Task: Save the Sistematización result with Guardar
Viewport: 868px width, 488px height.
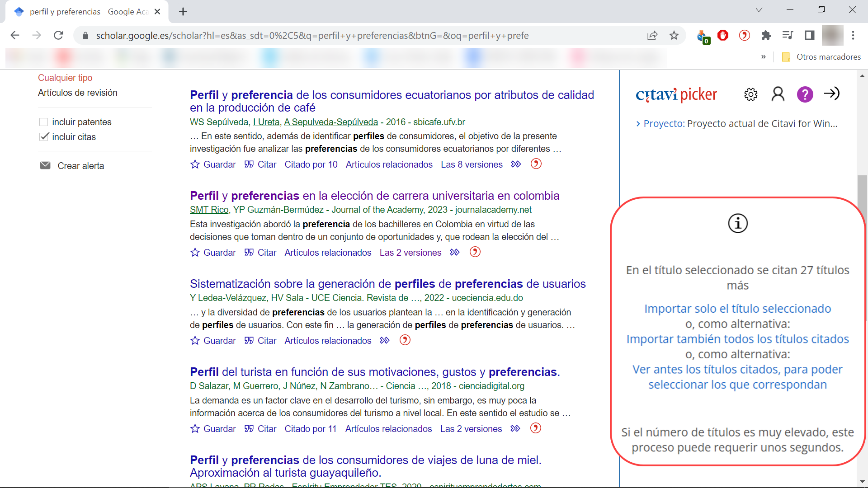Action: click(x=213, y=341)
